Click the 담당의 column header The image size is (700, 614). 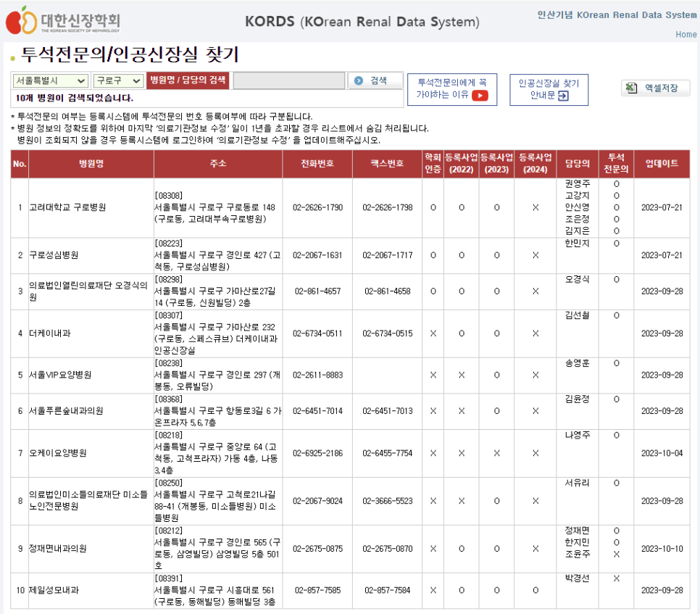pyautogui.click(x=578, y=163)
